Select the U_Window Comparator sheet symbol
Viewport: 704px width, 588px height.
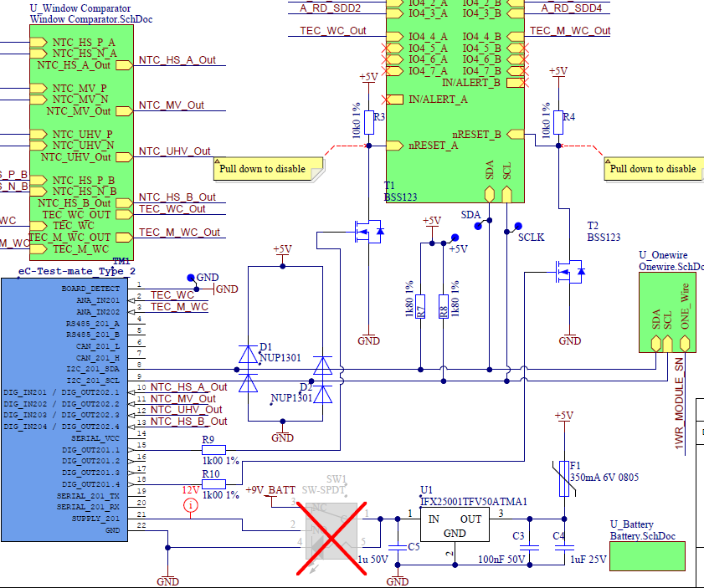[x=81, y=143]
